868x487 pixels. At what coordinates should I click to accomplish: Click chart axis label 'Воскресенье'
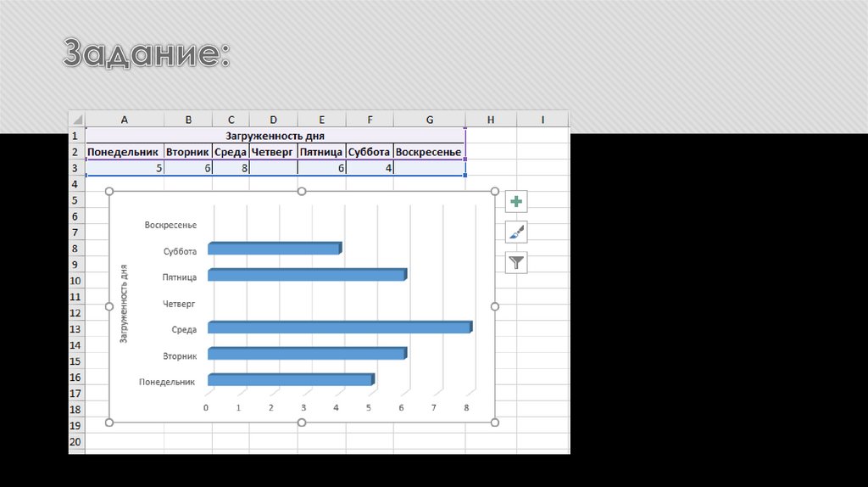pos(170,225)
